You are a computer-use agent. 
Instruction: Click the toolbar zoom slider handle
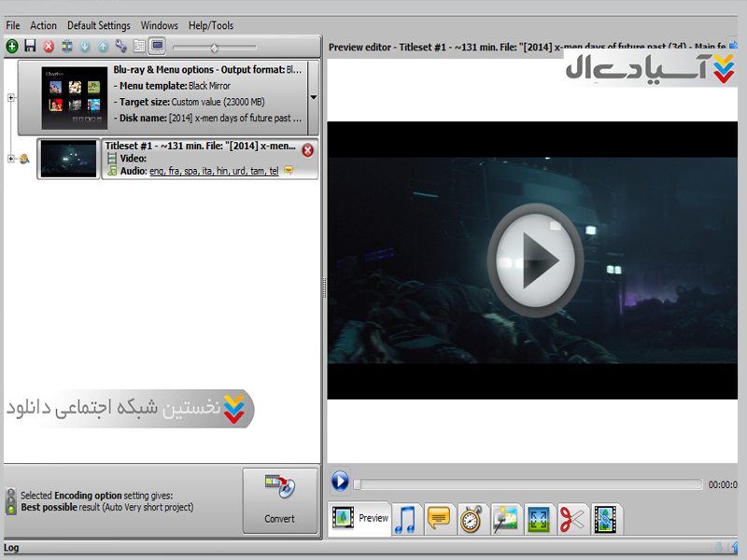click(214, 47)
